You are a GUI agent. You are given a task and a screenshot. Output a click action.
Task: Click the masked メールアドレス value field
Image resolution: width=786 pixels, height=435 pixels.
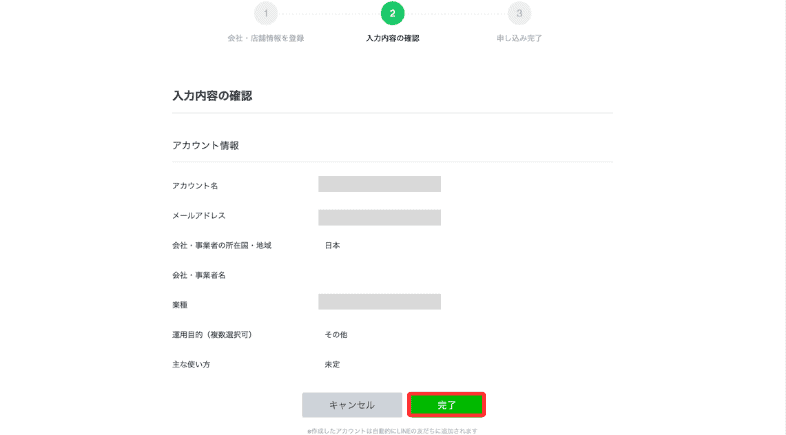point(379,218)
